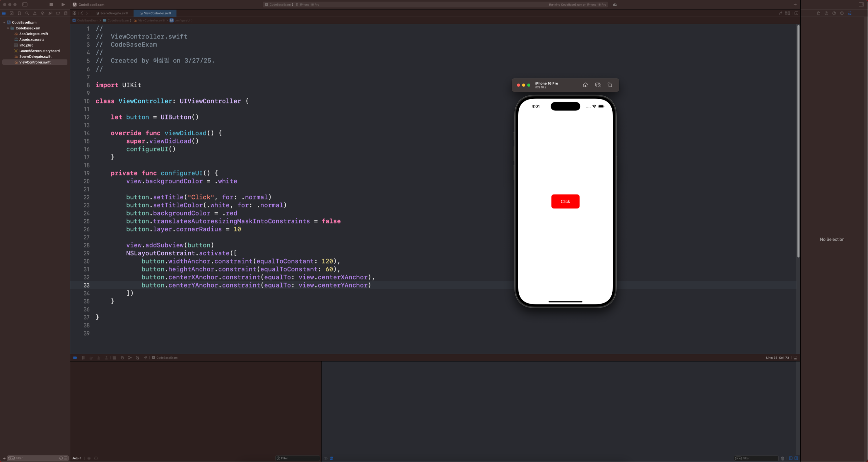Open configureUI() method breadcrumb in jump bar
This screenshot has height=462, width=868.
[181, 21]
